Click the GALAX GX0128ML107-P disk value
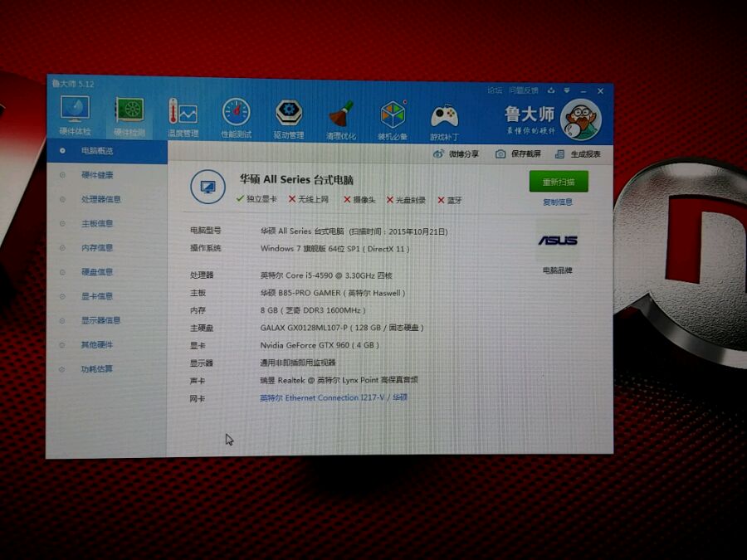This screenshot has height=560, width=747. click(342, 328)
